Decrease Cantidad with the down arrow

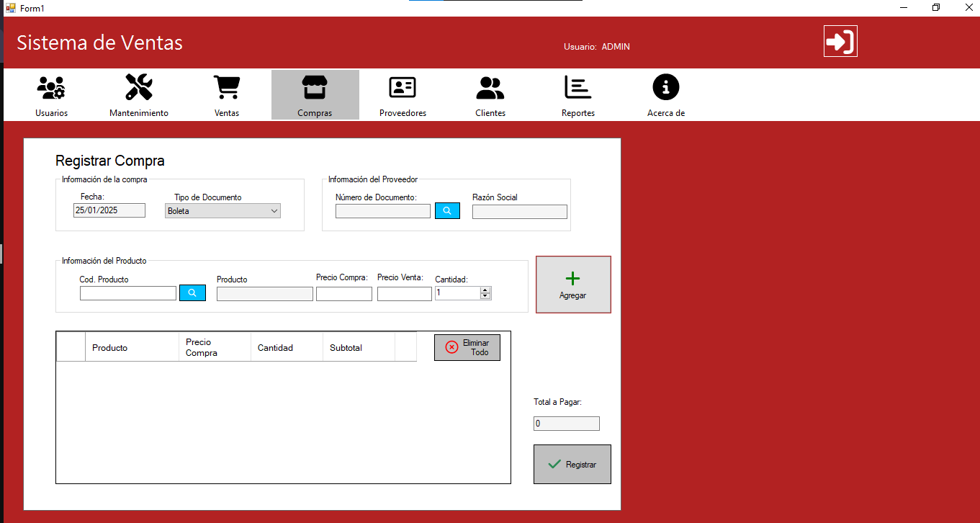coord(485,296)
